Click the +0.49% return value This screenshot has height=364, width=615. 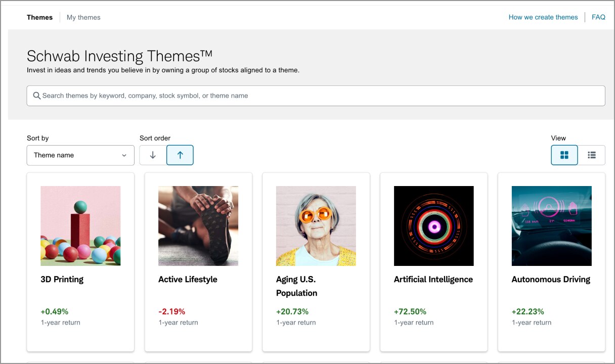click(x=54, y=311)
